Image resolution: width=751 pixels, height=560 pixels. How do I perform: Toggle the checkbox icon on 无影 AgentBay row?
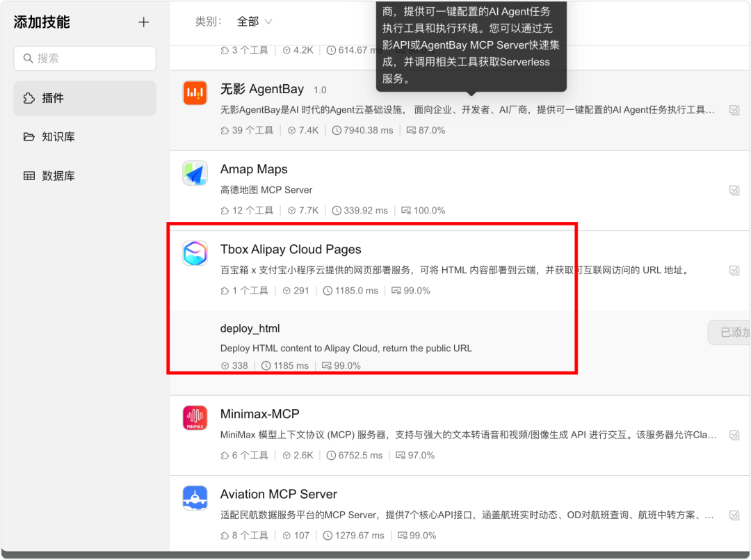point(734,110)
